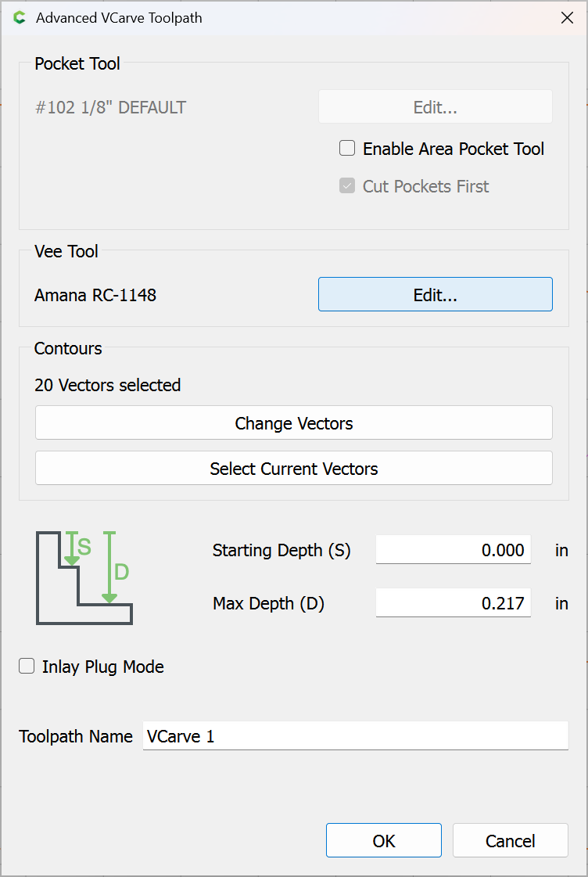Click the Amana RC-1148 tool name
Viewport: 588px width, 877px height.
95,295
